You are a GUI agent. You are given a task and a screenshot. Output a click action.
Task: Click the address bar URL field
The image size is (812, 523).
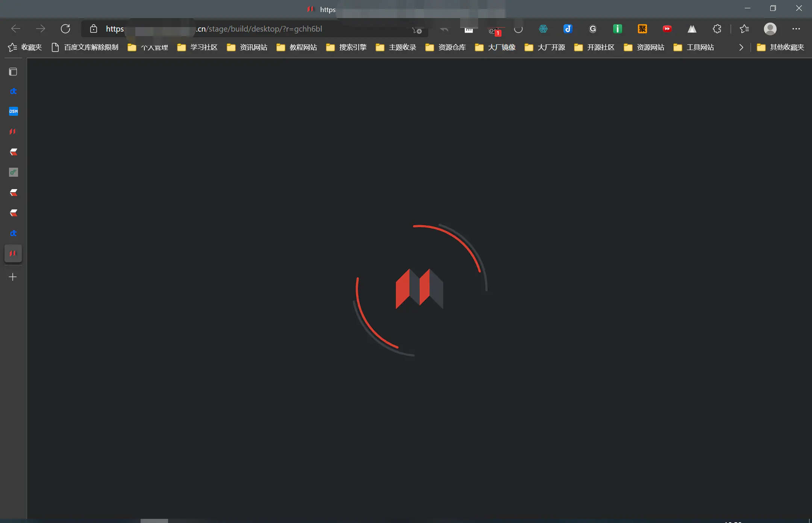tap(259, 29)
